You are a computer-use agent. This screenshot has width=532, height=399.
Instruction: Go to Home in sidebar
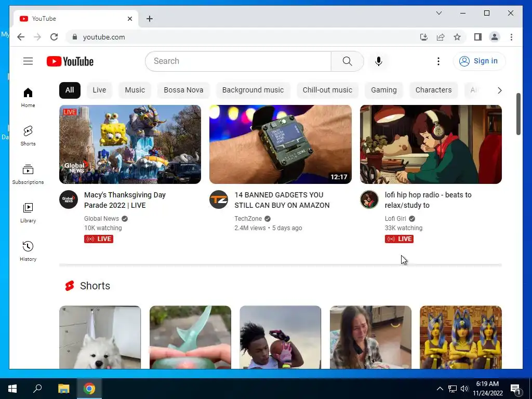(x=28, y=97)
